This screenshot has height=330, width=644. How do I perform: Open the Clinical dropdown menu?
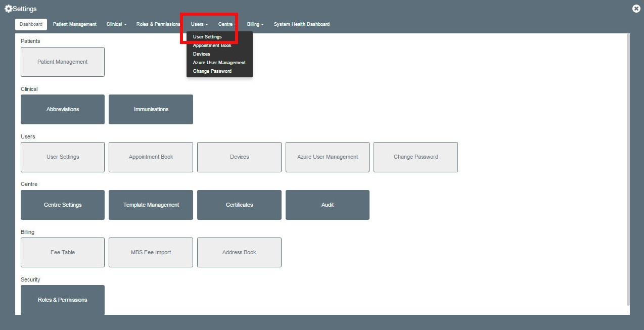(116, 24)
